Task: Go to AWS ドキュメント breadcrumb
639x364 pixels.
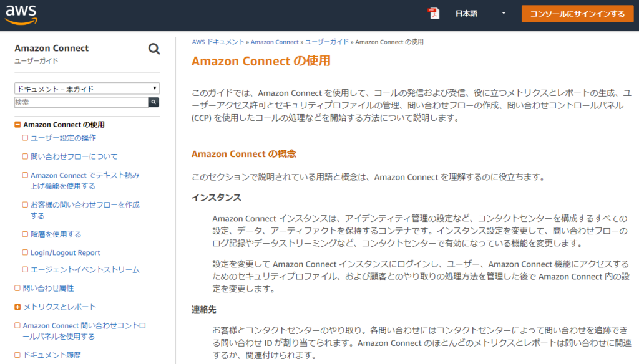Action: 218,42
